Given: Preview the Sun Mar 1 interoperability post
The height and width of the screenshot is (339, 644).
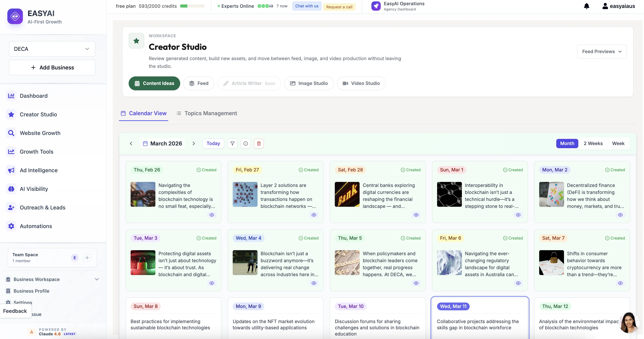Looking at the screenshot, I should [518, 215].
